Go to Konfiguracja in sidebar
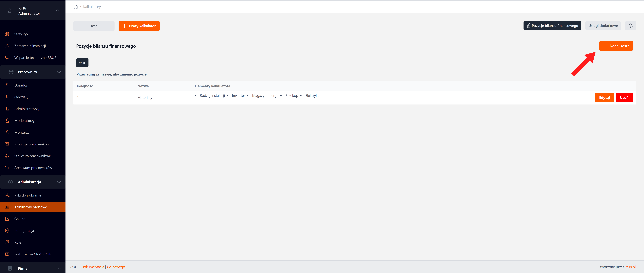Image resolution: width=644 pixels, height=273 pixels. (24, 230)
